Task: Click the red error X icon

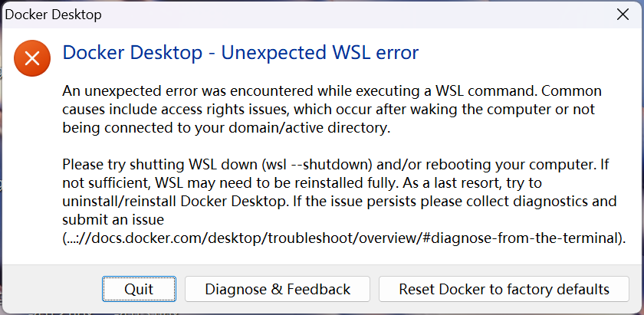Action: click(x=32, y=58)
